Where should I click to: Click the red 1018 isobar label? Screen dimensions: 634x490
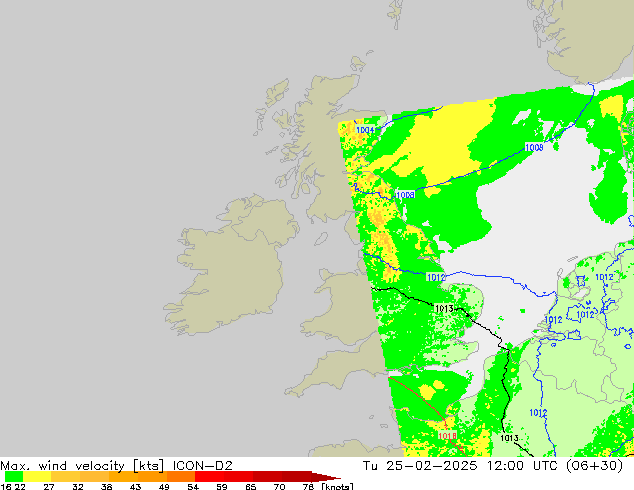447,436
